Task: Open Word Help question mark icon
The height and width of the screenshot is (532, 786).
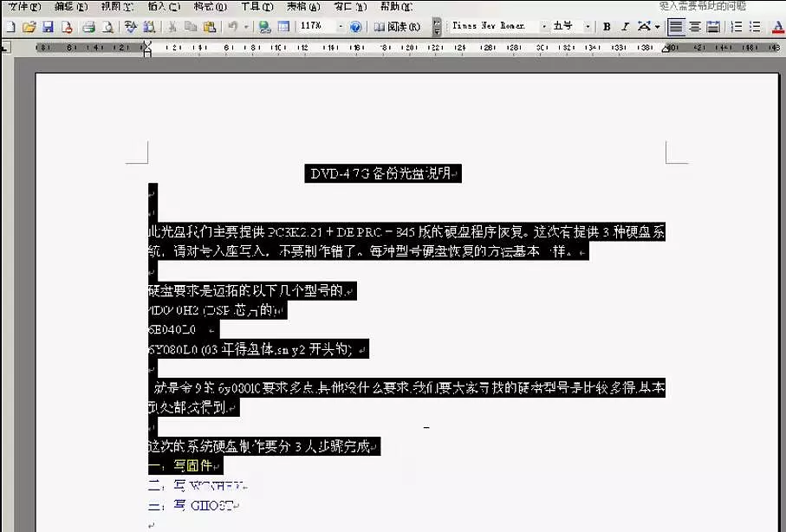Action: click(355, 27)
